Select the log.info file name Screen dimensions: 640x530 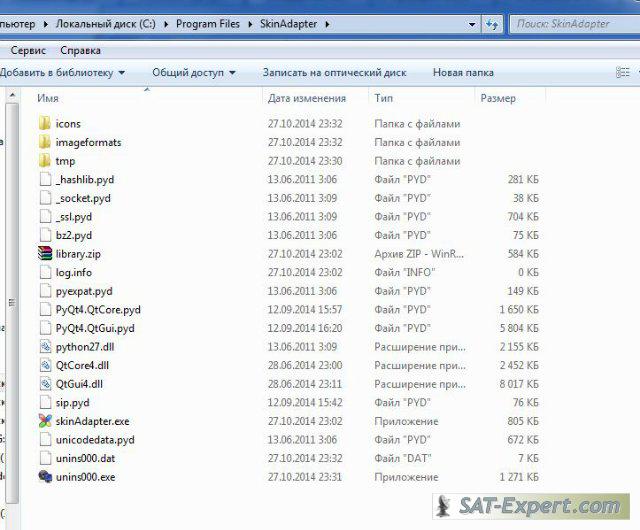73,272
